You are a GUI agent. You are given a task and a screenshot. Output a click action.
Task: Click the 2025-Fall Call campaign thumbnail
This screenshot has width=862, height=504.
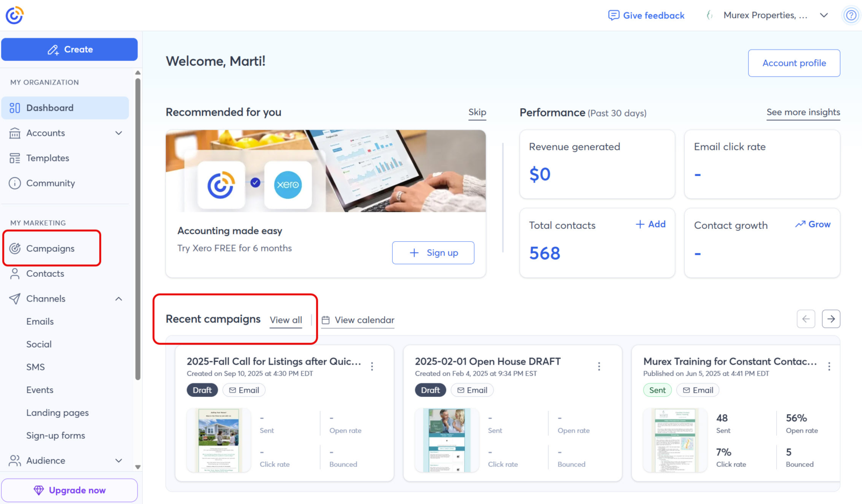coord(219,440)
